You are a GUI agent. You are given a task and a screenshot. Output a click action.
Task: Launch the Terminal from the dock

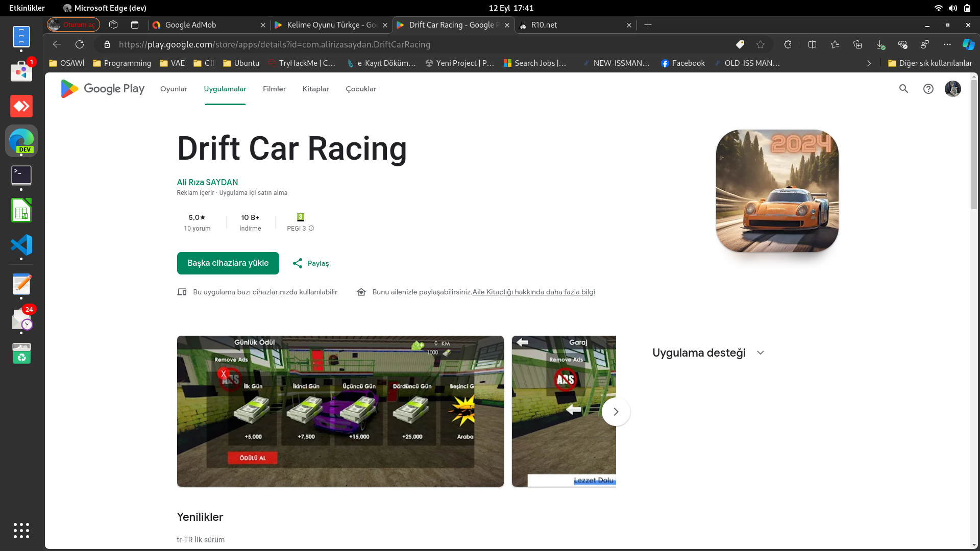click(x=21, y=175)
